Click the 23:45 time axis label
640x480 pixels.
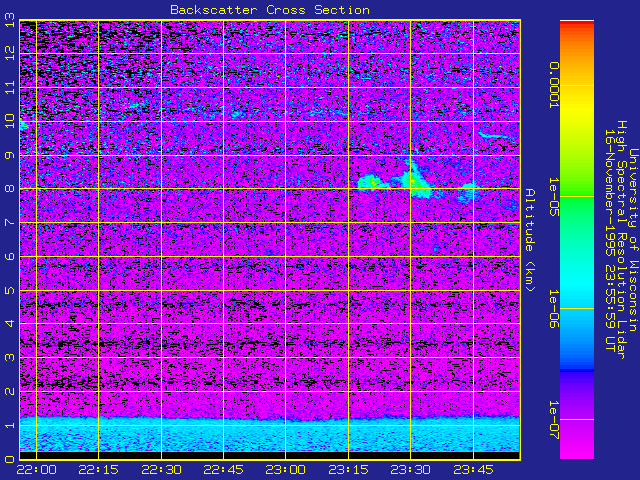pyautogui.click(x=473, y=470)
